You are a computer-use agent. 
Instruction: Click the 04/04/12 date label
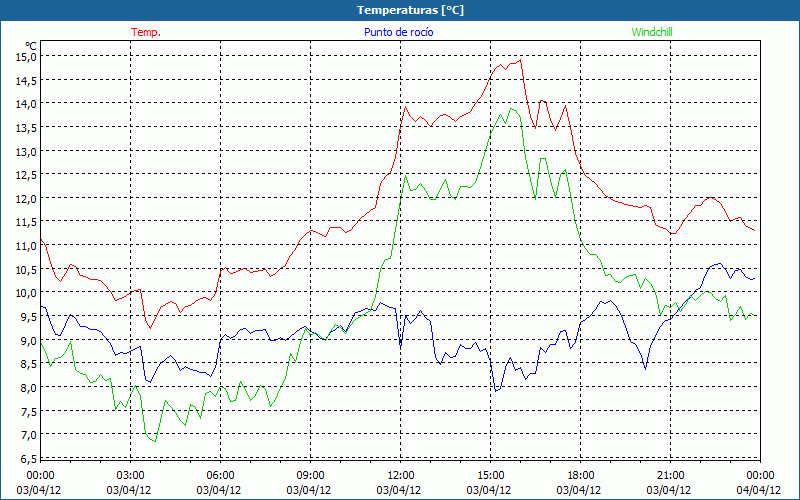point(759,490)
